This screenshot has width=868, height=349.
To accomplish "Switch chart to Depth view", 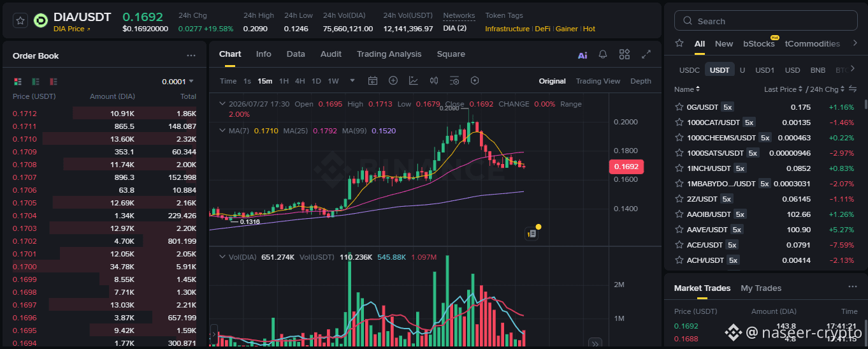I will tap(640, 81).
